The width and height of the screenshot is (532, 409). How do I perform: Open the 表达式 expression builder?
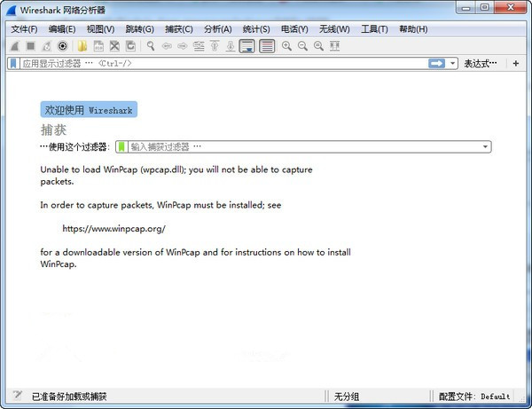pyautogui.click(x=481, y=64)
